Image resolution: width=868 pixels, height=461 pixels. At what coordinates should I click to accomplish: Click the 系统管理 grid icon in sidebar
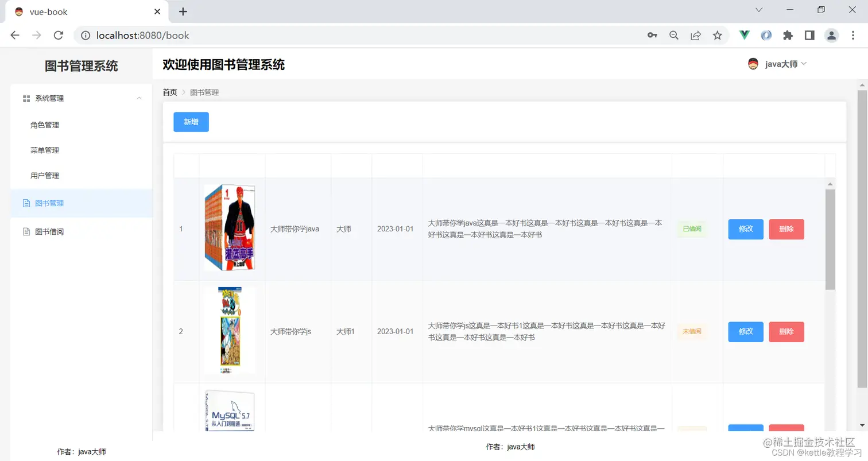pyautogui.click(x=26, y=98)
